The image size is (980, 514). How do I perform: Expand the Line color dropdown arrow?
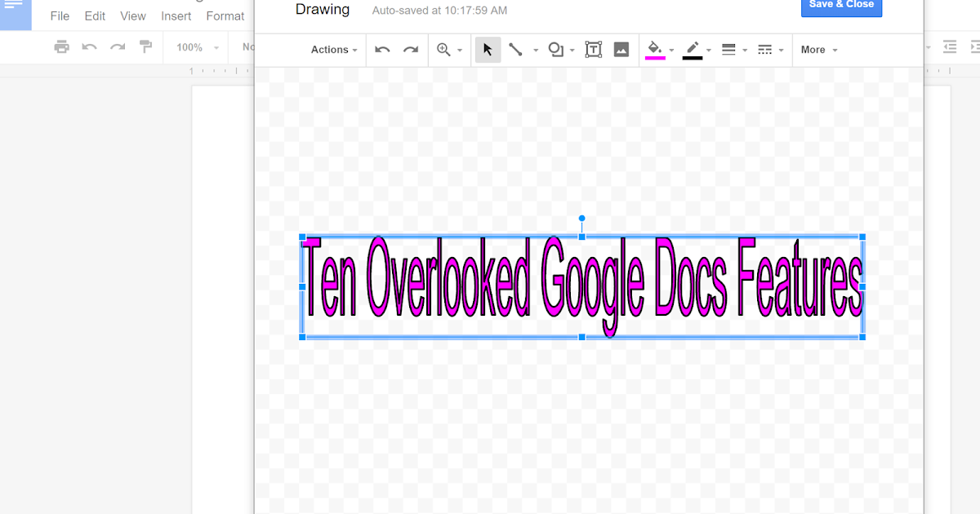click(709, 51)
